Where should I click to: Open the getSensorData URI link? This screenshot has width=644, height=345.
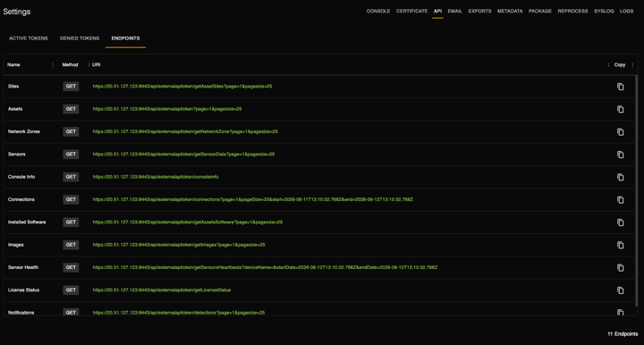[x=183, y=154]
